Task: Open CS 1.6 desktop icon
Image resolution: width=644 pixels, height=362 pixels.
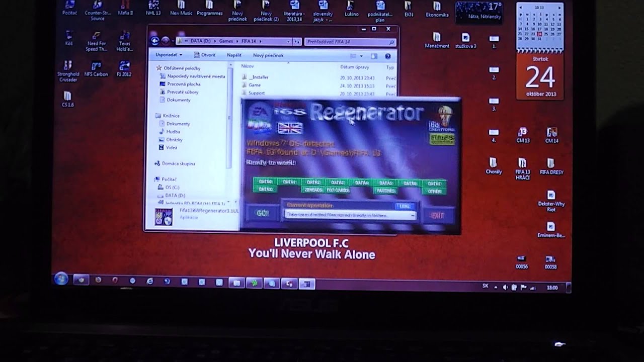Action: pos(67,99)
